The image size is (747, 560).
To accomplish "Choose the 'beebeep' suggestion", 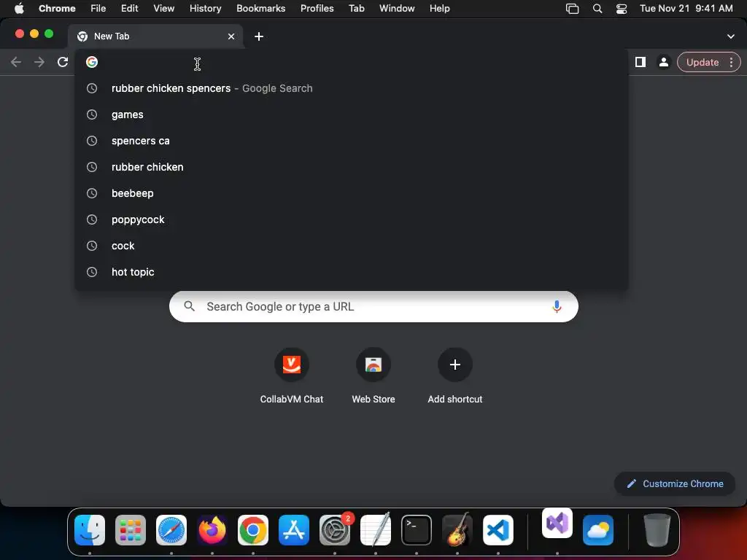I will (x=352, y=192).
